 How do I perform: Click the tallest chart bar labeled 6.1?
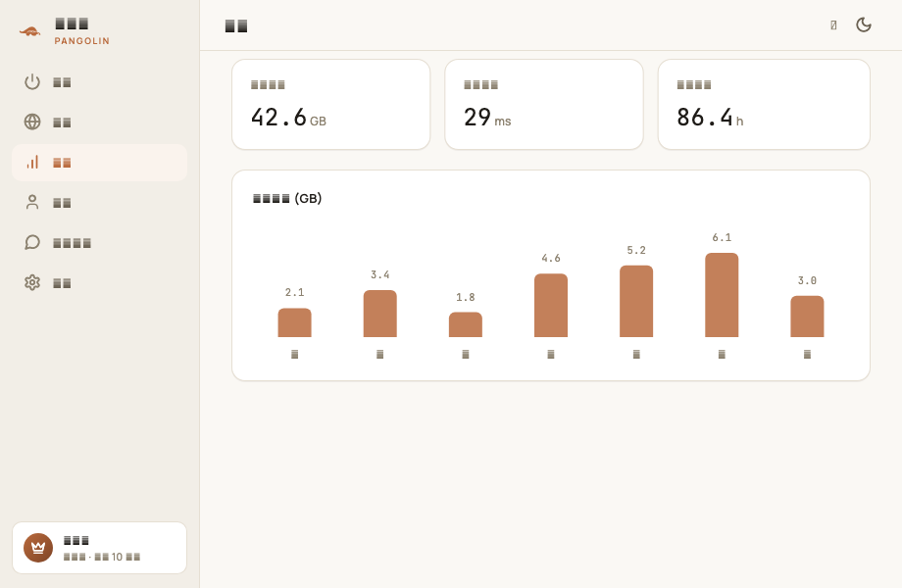pyautogui.click(x=722, y=295)
